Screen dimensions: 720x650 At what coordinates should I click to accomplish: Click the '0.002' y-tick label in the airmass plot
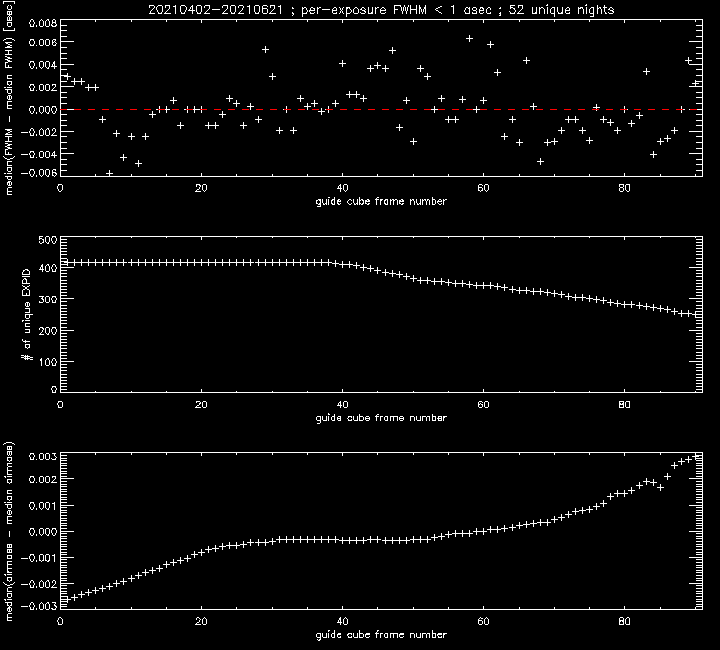point(43,480)
